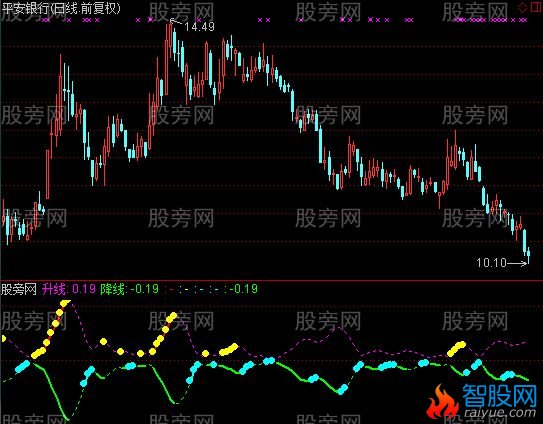Select the final candlestick at the 10.10 low
Viewport: 543px width, 424px height.
click(528, 255)
